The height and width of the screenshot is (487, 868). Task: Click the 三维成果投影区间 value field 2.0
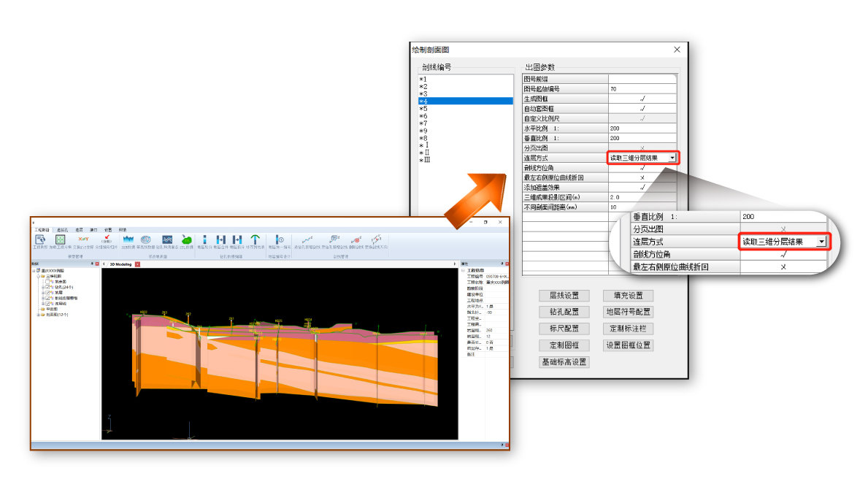(642, 198)
